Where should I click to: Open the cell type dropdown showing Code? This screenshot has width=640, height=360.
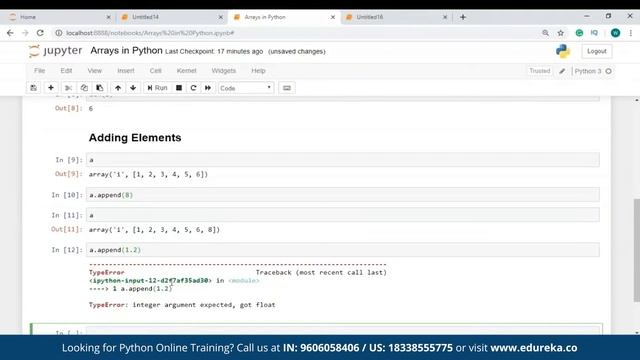pyautogui.click(x=245, y=88)
